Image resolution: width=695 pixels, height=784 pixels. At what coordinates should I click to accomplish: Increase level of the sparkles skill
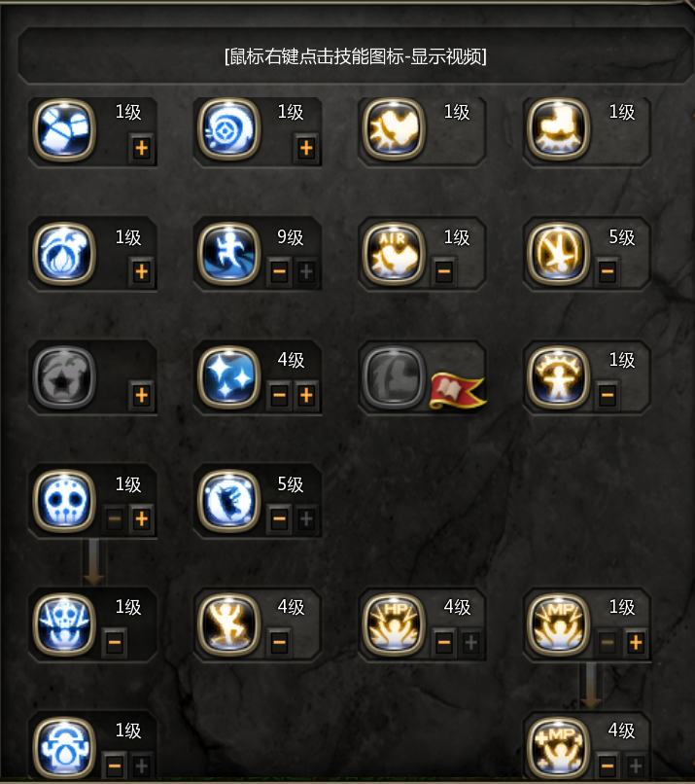(x=306, y=396)
